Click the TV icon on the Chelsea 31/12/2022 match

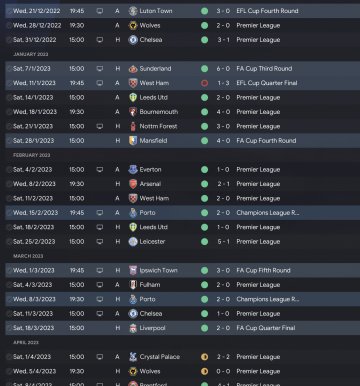pos(100,40)
